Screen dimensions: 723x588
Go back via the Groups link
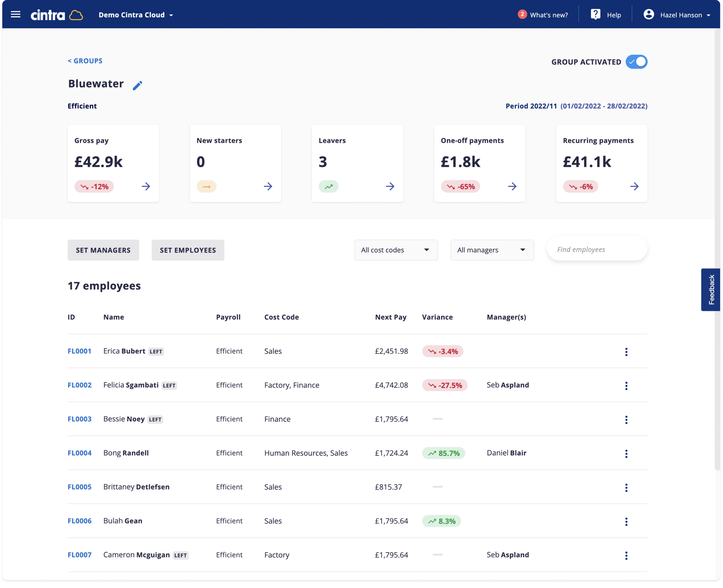85,61
